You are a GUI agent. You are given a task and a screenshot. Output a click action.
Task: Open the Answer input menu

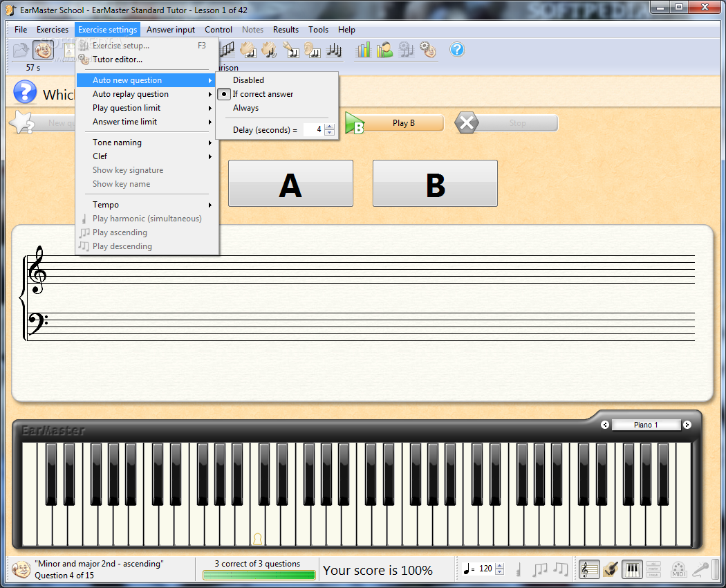click(171, 30)
